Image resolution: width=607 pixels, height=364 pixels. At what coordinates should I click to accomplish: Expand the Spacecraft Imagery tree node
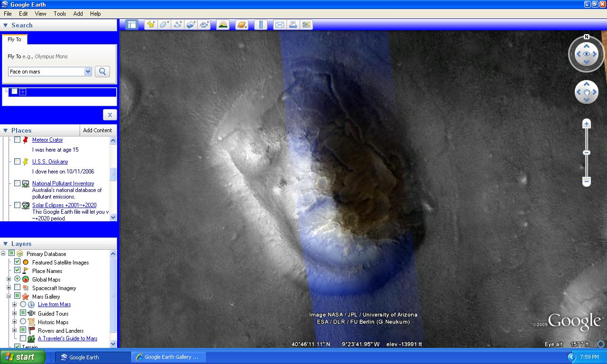coord(9,288)
